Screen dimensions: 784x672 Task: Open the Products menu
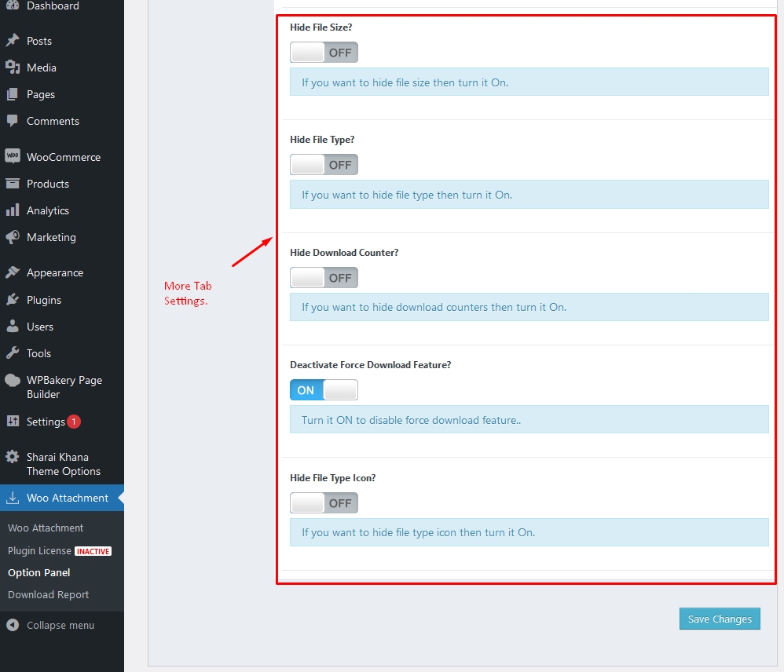[47, 183]
